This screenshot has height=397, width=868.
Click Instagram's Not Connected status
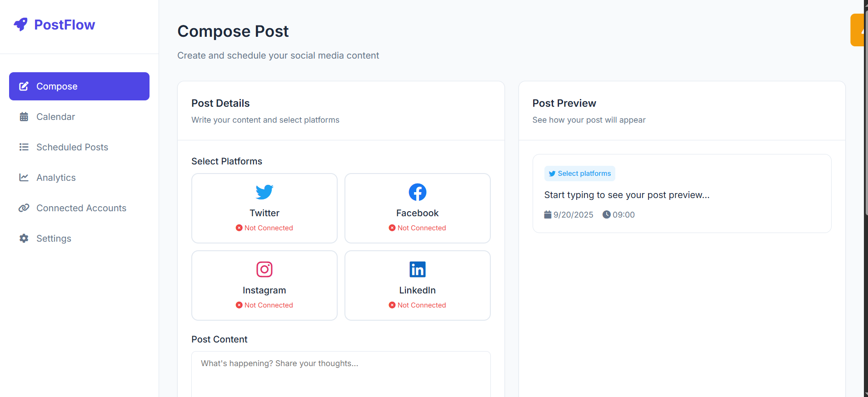[x=264, y=305]
